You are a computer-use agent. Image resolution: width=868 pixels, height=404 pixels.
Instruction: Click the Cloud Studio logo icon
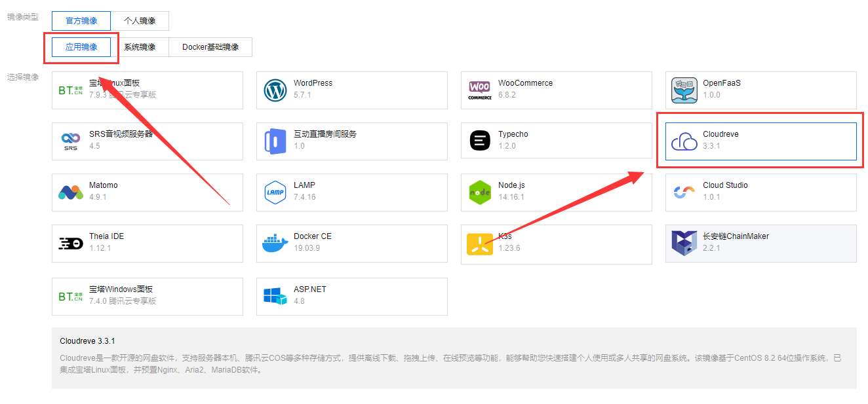(684, 193)
